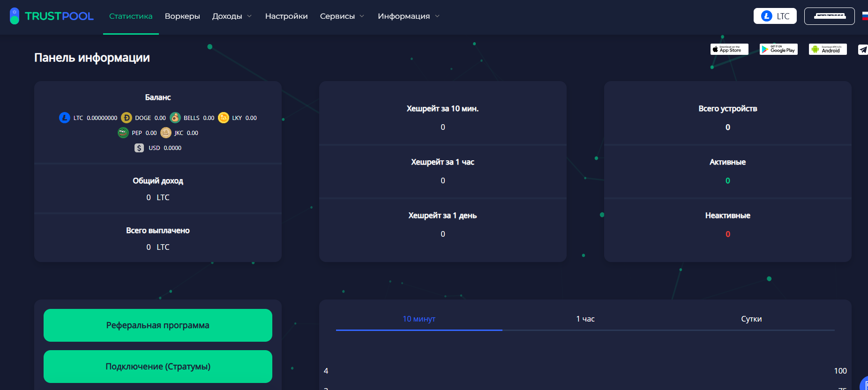This screenshot has width=868, height=390.
Task: Click the PEP frog coin icon
Action: (x=123, y=133)
